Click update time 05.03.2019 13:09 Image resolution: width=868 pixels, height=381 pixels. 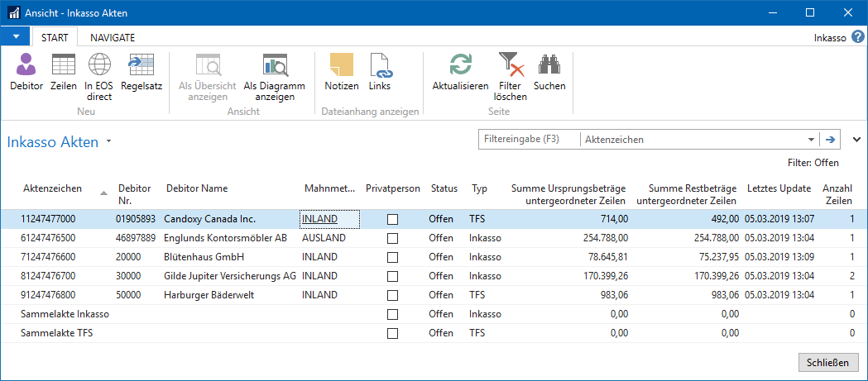tap(779, 257)
